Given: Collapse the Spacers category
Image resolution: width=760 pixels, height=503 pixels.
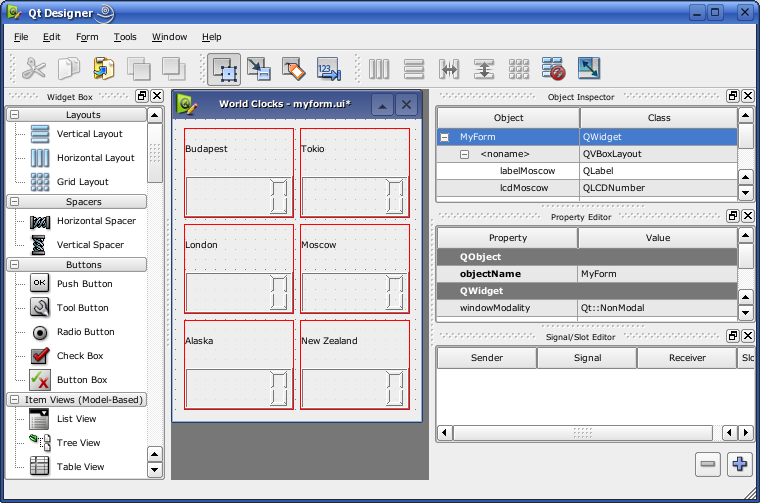Looking at the screenshot, I should [x=15, y=202].
